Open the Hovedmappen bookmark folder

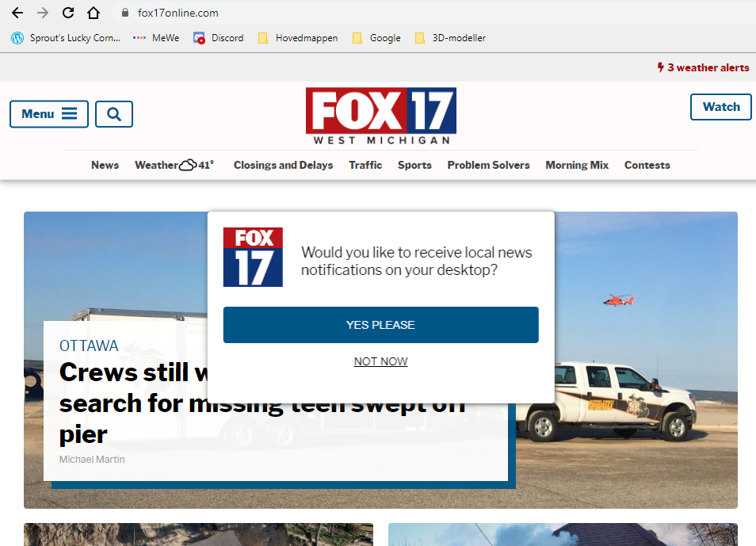point(298,38)
